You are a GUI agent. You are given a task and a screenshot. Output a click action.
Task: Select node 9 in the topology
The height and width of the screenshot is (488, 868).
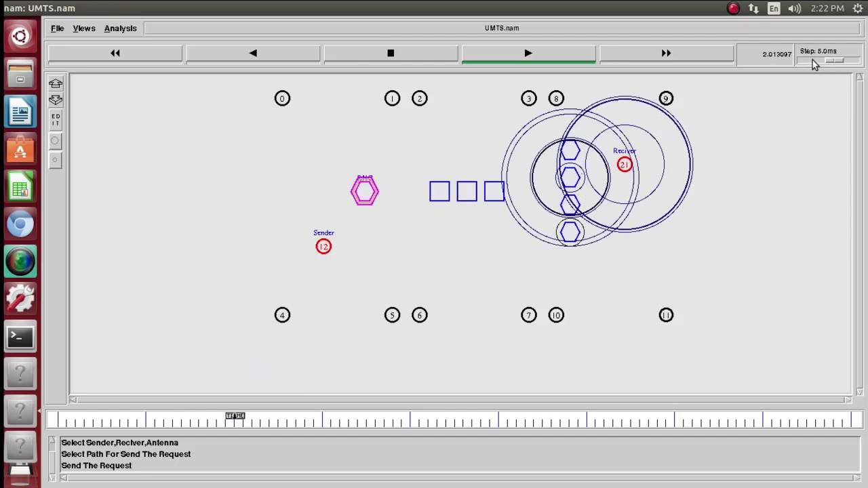[x=666, y=99]
